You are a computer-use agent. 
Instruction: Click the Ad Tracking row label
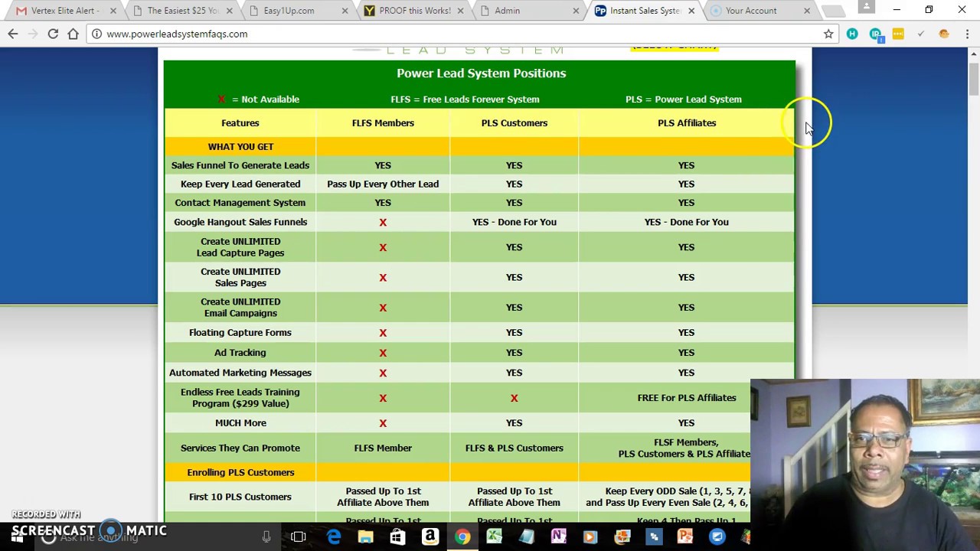coord(240,353)
